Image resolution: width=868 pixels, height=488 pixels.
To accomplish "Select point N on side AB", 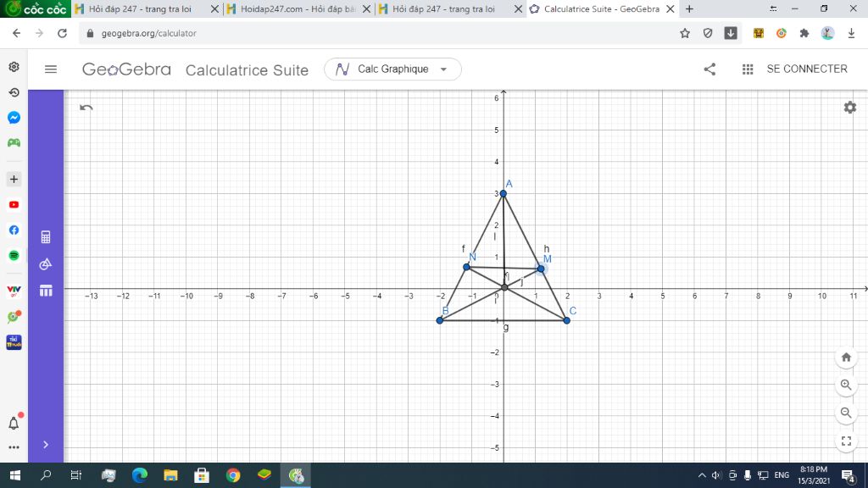I will tap(467, 267).
